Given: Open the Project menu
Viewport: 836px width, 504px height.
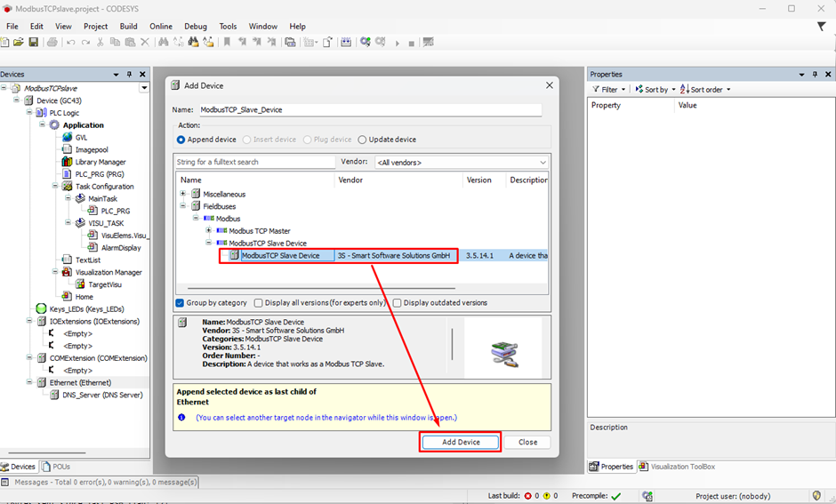Looking at the screenshot, I should click(95, 26).
